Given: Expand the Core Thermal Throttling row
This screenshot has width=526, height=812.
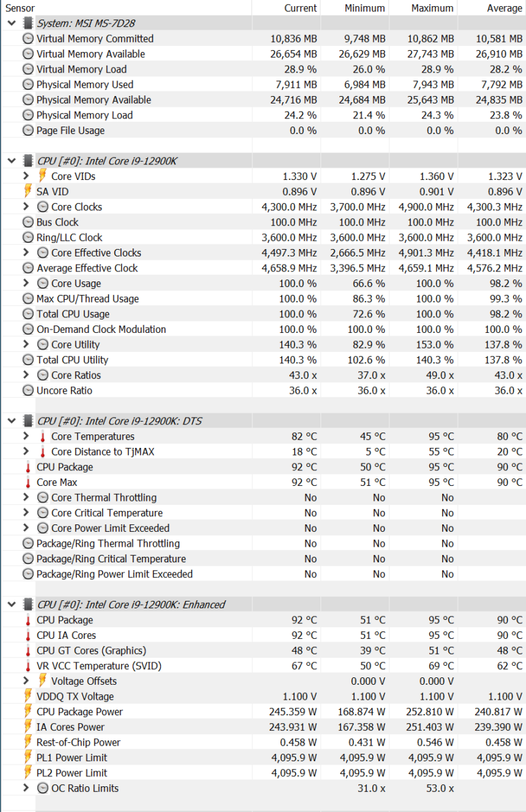Looking at the screenshot, I should point(26,497).
